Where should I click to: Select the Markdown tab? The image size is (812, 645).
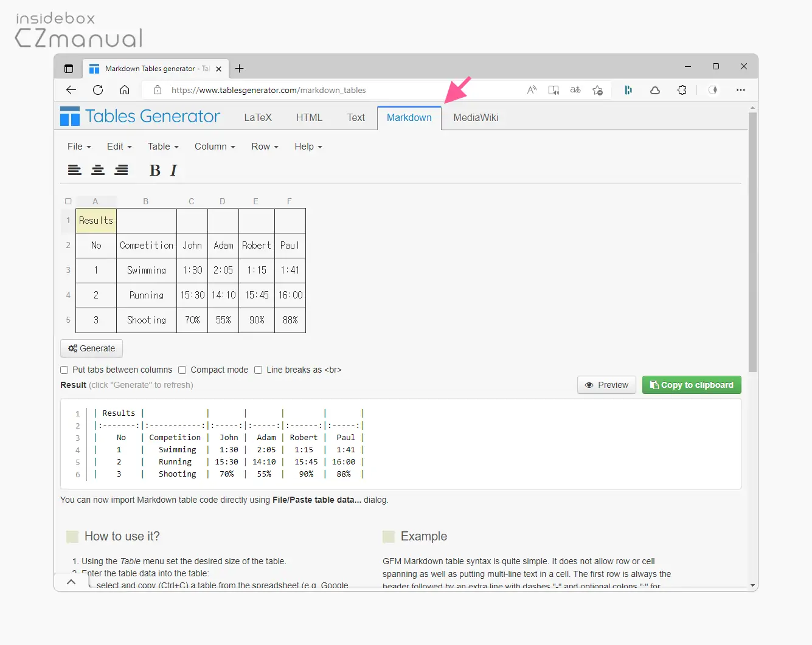[x=409, y=118]
